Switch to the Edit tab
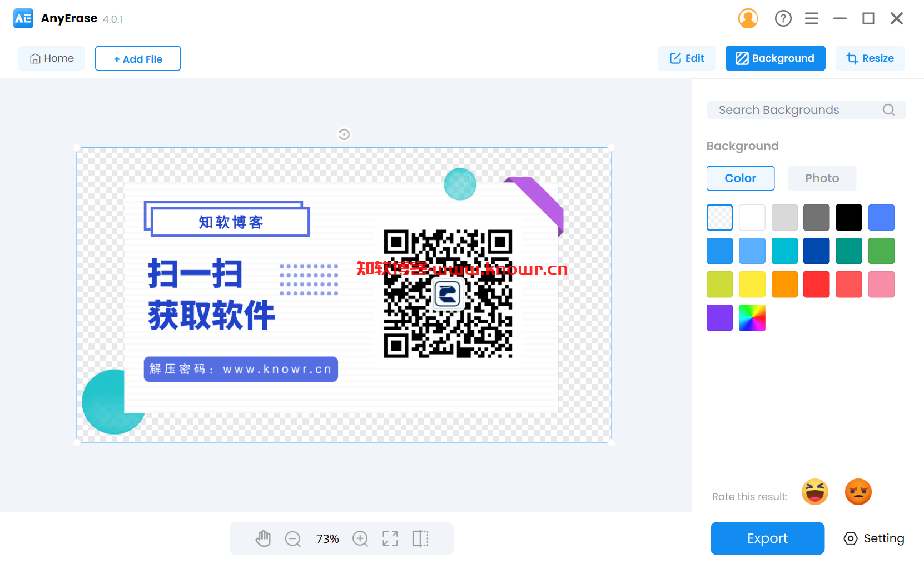The width and height of the screenshot is (924, 564). [x=687, y=58]
